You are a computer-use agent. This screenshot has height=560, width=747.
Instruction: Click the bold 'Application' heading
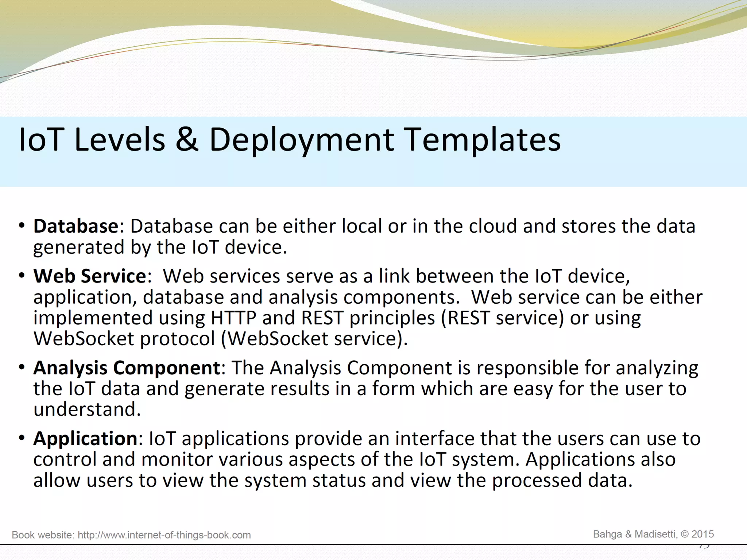(x=85, y=438)
